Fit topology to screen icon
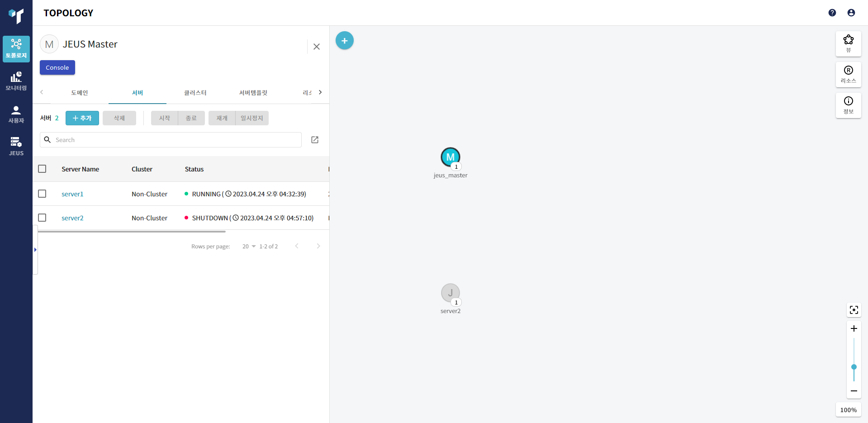868x423 pixels. (x=854, y=310)
